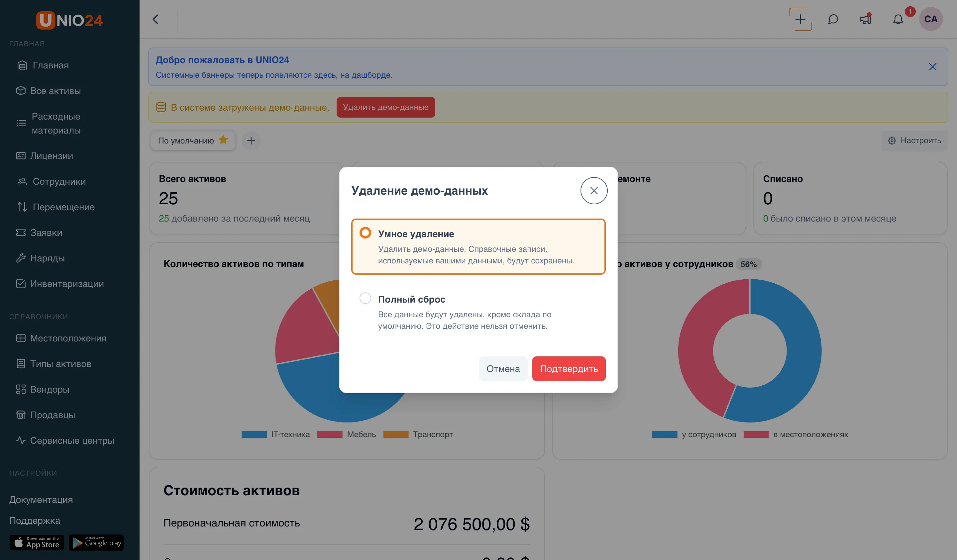This screenshot has height=560, width=957.
Task: Click the back chevron arrow in header
Action: tap(155, 19)
